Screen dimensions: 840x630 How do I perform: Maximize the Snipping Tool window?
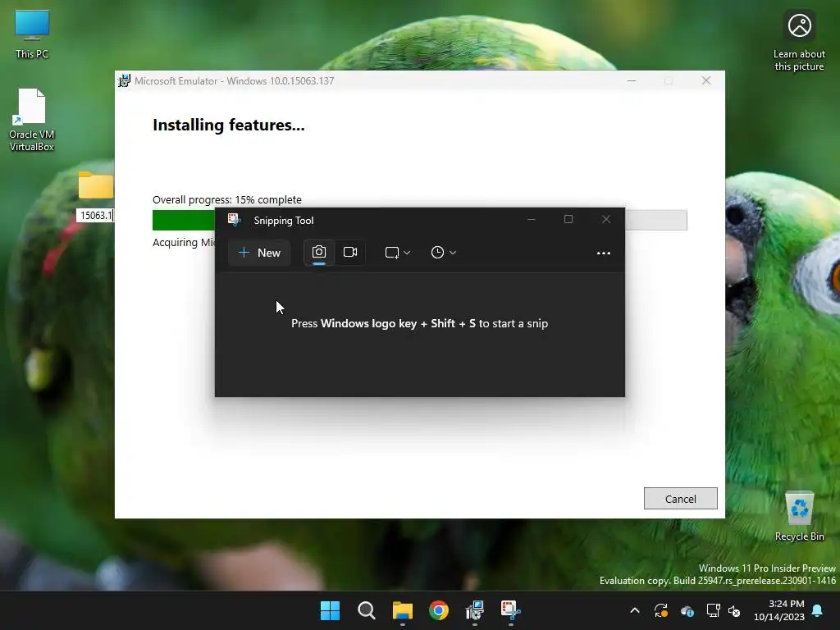point(568,219)
